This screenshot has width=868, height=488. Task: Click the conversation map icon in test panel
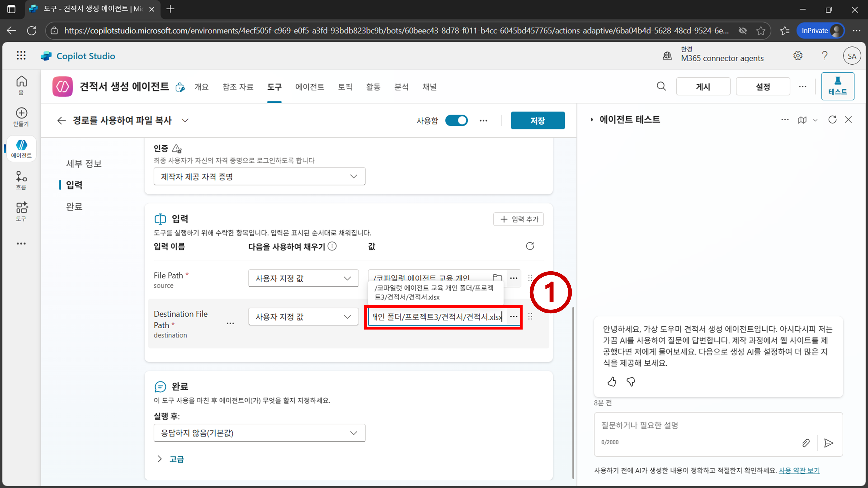click(x=802, y=120)
